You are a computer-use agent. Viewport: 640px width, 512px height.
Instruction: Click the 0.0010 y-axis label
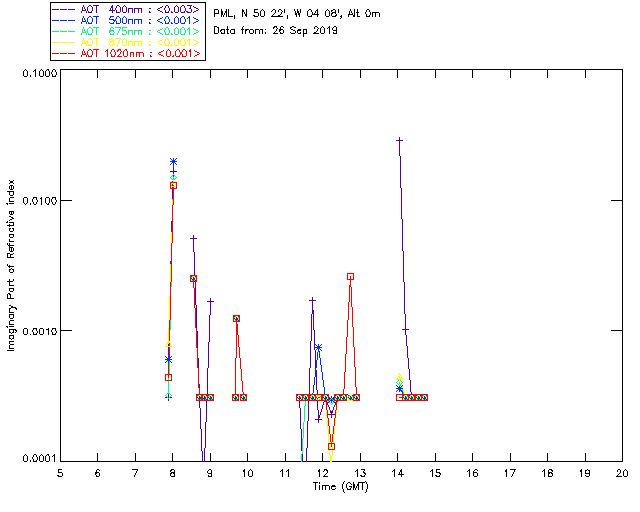pos(39,331)
